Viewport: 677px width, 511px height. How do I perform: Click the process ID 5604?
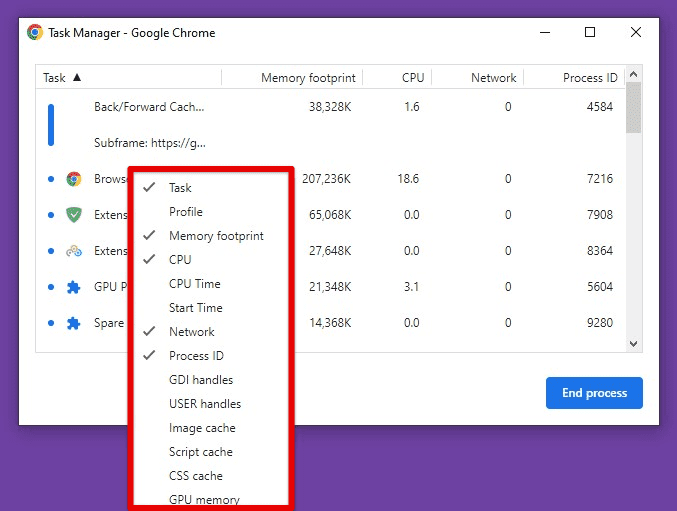tap(600, 287)
